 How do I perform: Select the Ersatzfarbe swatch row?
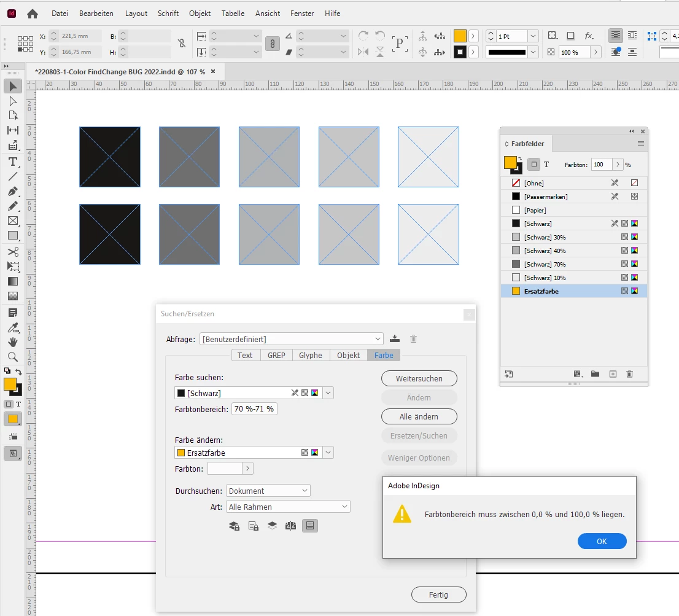coord(574,291)
